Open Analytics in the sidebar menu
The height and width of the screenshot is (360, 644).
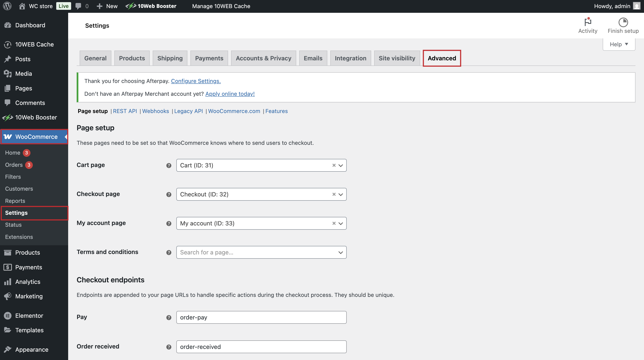[27, 282]
